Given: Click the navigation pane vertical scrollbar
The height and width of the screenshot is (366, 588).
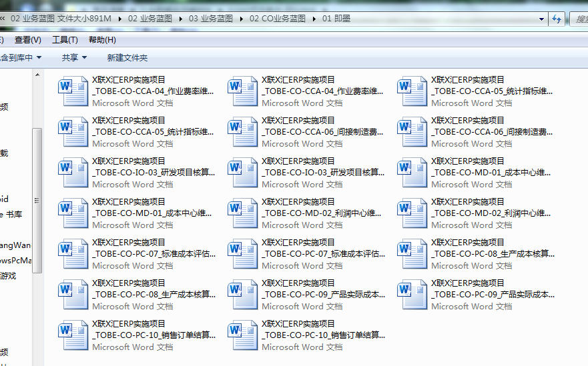Looking at the screenshot, I should click(x=37, y=200).
